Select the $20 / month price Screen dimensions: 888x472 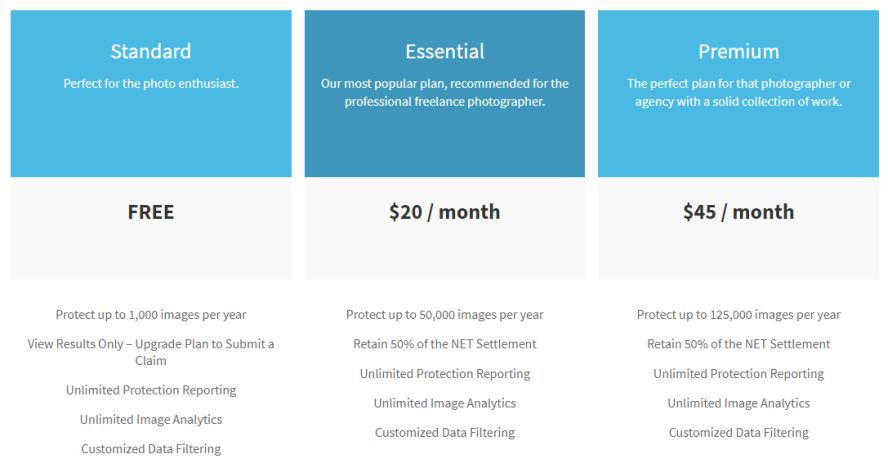(x=445, y=212)
